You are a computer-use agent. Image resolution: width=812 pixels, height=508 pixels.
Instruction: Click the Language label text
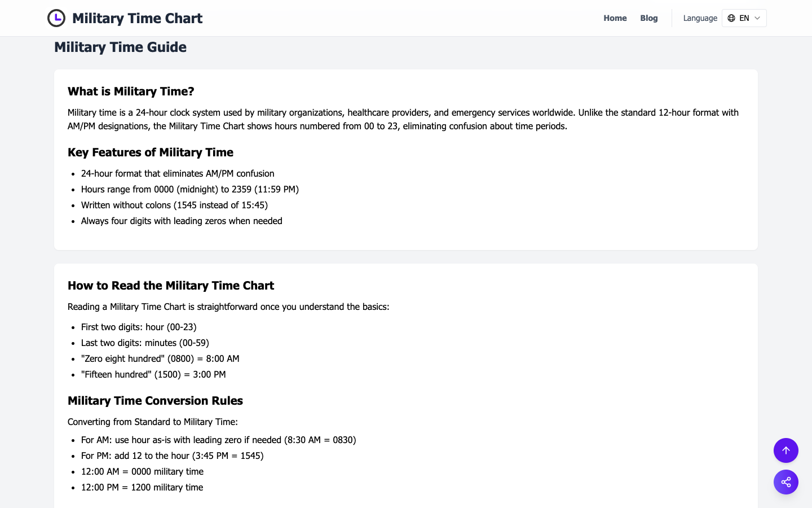point(700,18)
